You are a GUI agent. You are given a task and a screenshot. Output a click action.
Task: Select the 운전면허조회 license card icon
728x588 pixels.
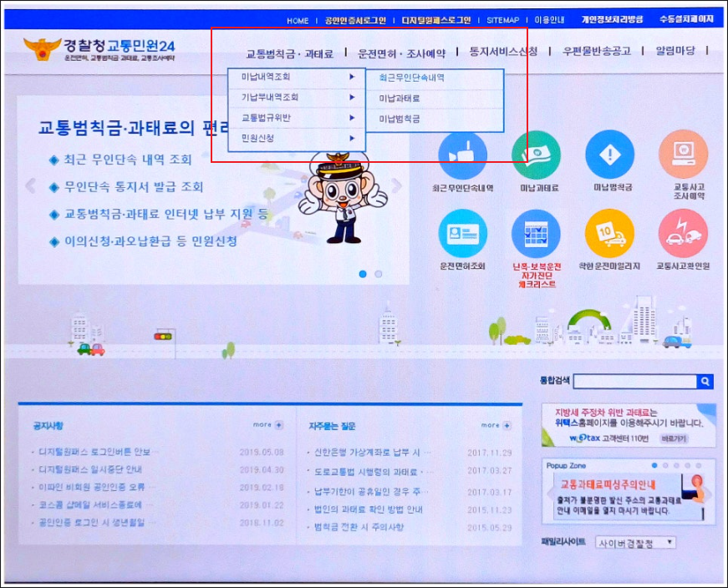[462, 236]
